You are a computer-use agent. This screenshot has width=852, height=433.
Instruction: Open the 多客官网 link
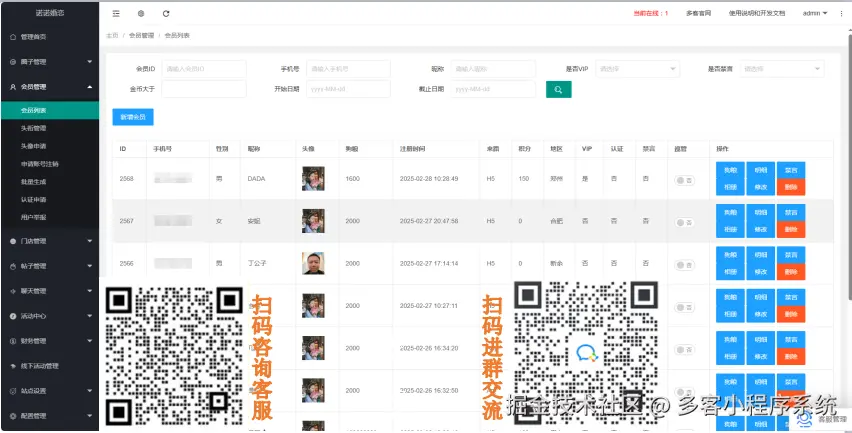698,14
